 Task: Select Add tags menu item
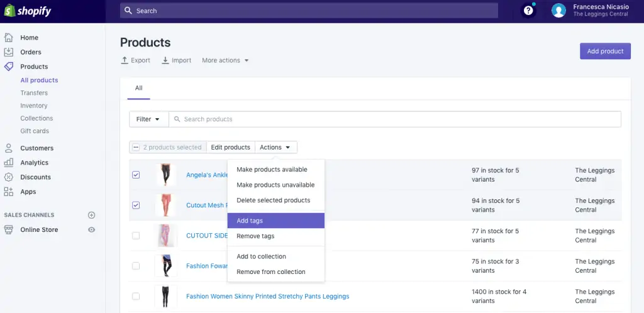click(276, 221)
